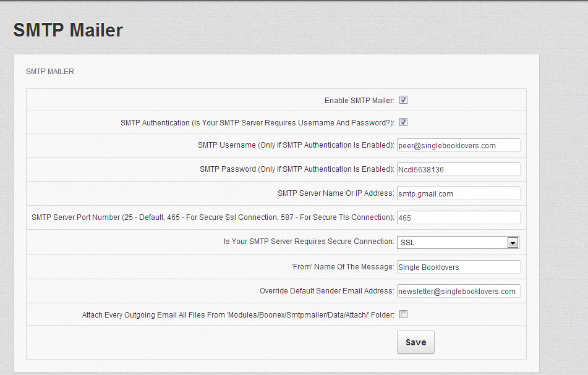Click the 'Enable SMTP Mailer' label text

point(359,101)
